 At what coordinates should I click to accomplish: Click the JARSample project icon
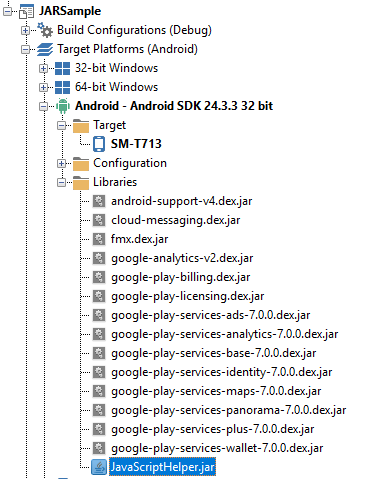pyautogui.click(x=27, y=11)
